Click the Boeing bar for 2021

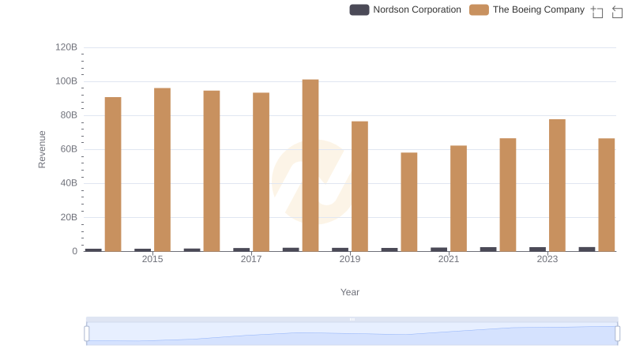(458, 198)
